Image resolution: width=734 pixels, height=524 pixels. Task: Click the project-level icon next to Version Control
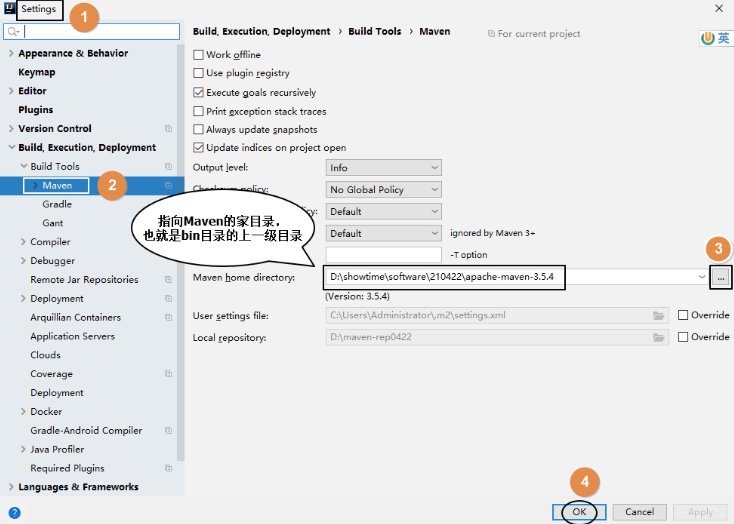point(168,129)
